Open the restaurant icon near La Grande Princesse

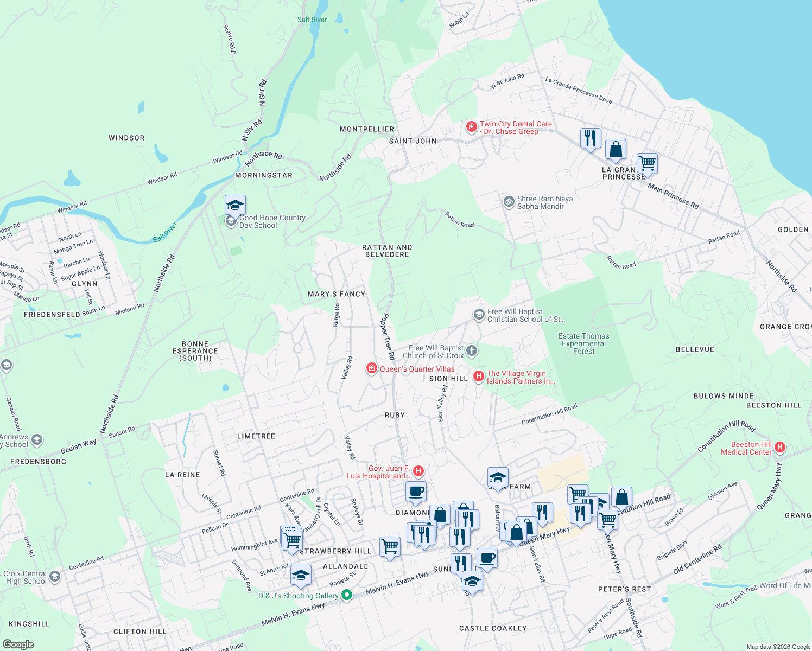(x=591, y=138)
